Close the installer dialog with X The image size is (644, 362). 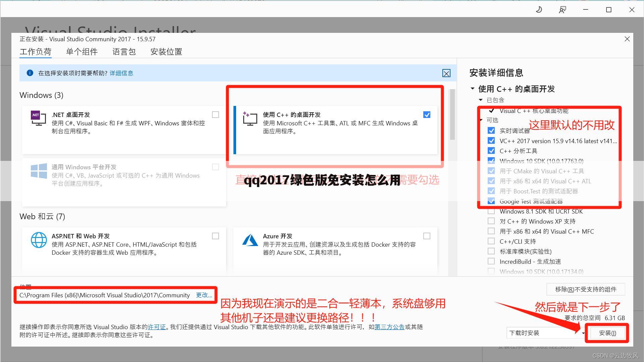click(627, 39)
